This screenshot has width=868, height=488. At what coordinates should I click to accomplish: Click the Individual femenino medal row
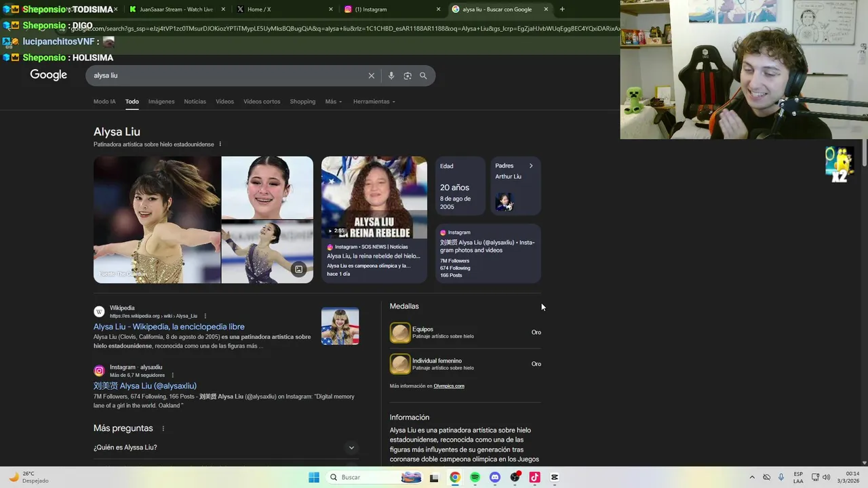tap(465, 364)
